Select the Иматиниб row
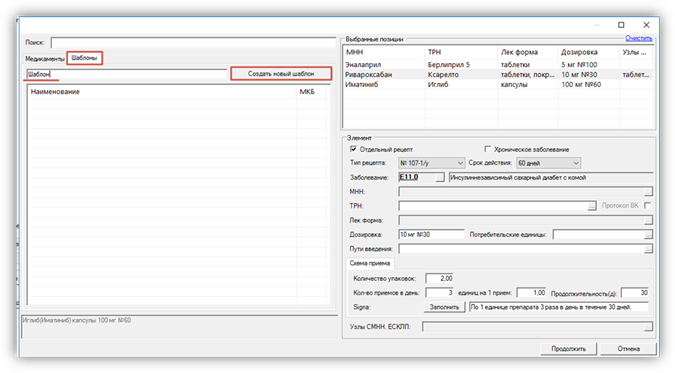The width and height of the screenshot is (675, 373). (x=498, y=84)
